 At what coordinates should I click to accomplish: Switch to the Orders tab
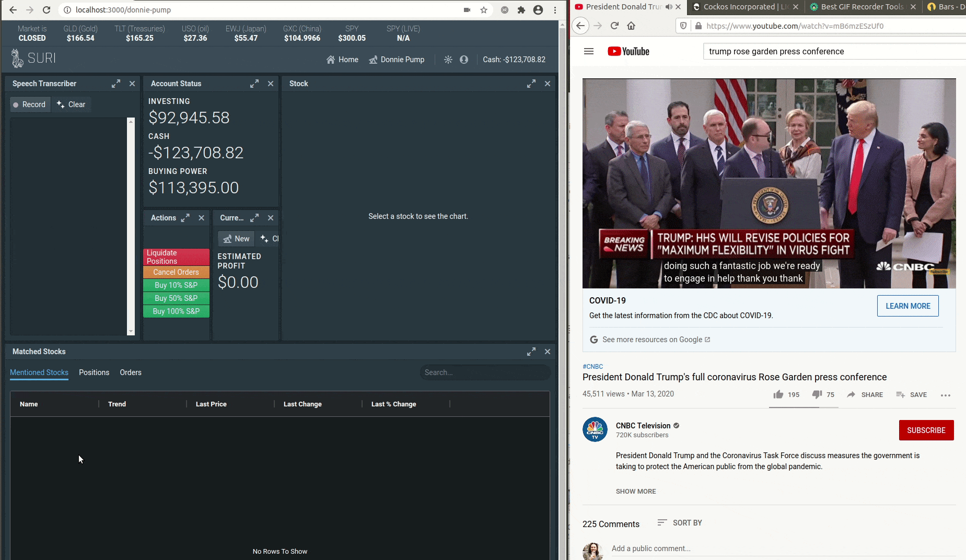point(131,372)
